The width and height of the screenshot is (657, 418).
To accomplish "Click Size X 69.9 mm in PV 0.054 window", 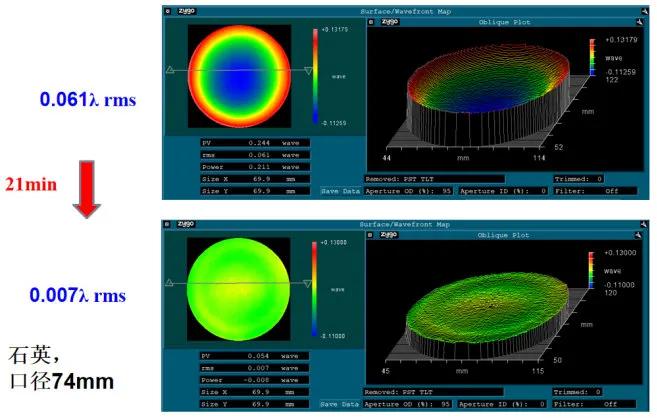I will pos(254,392).
